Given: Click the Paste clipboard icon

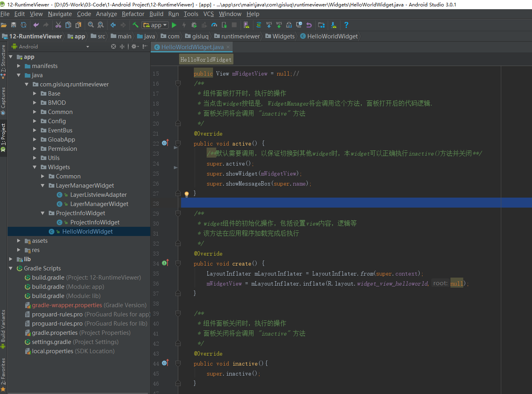Looking at the screenshot, I should (78, 25).
